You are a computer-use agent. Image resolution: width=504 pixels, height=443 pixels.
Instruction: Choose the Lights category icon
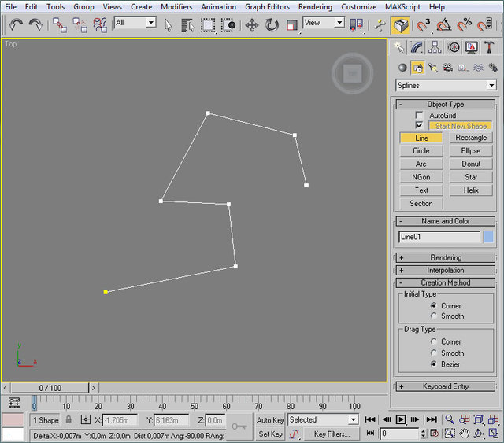click(x=433, y=68)
